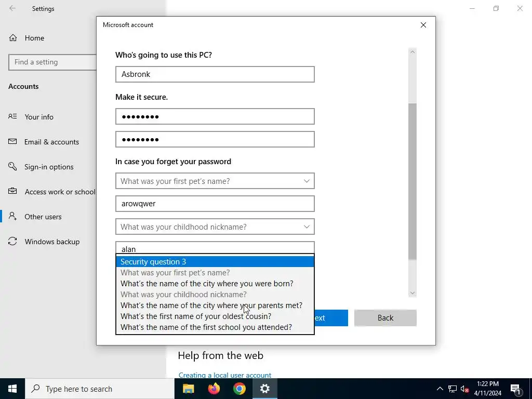This screenshot has width=532, height=399.
Task: Open the clock and date flyout
Action: point(487,389)
